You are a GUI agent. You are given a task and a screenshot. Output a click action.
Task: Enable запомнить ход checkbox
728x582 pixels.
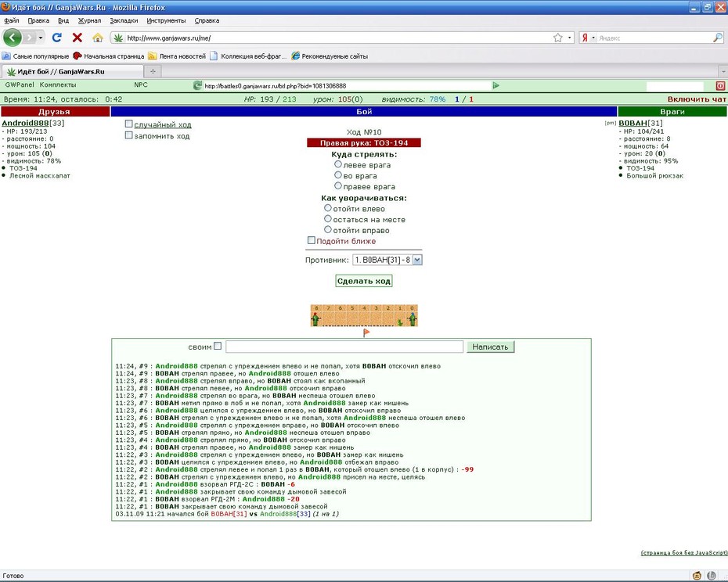pyautogui.click(x=128, y=135)
